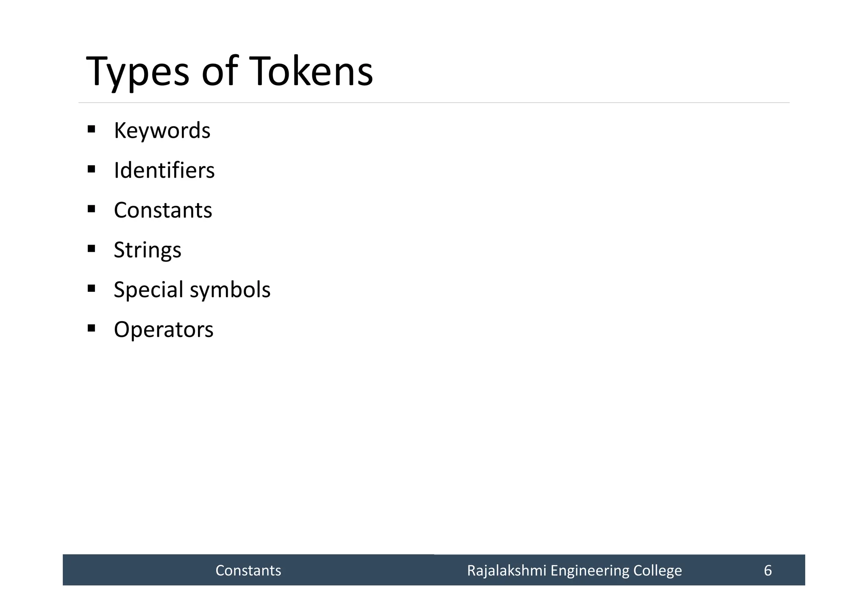Image resolution: width=868 pixels, height=614 pixels.
Task: Click the square bullet marker beside Strings
Action: (91, 248)
